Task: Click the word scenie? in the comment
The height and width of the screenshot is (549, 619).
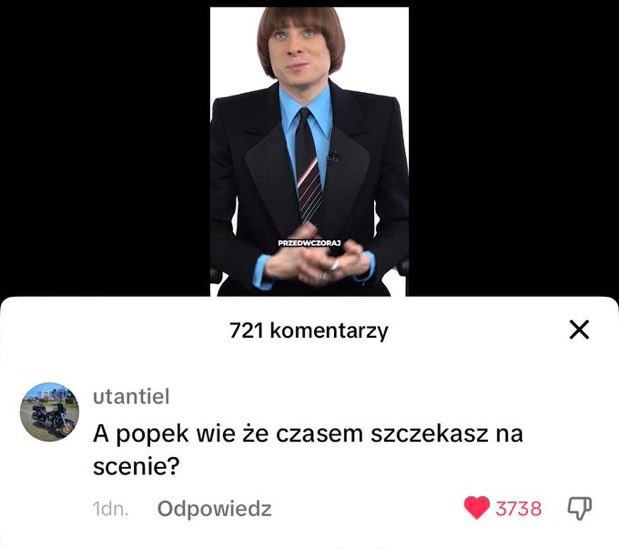Action: click(x=136, y=467)
